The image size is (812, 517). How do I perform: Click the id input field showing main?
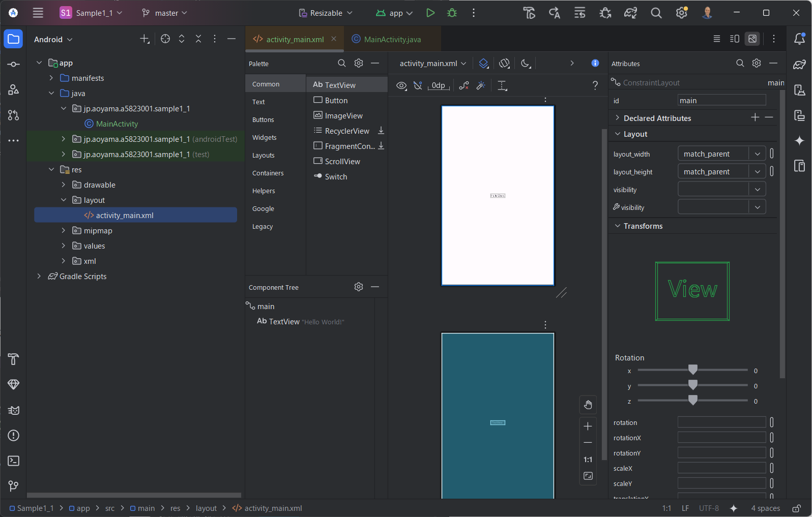721,100
